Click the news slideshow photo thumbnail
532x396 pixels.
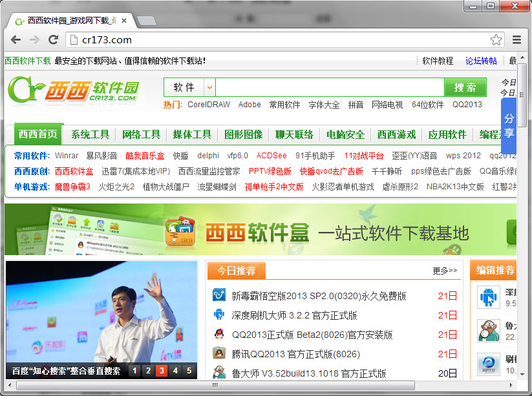(101, 320)
